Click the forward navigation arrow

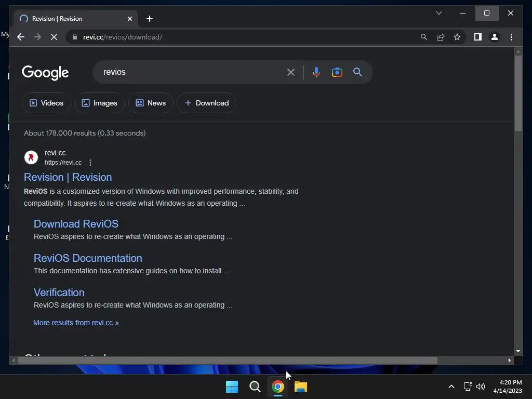[37, 37]
